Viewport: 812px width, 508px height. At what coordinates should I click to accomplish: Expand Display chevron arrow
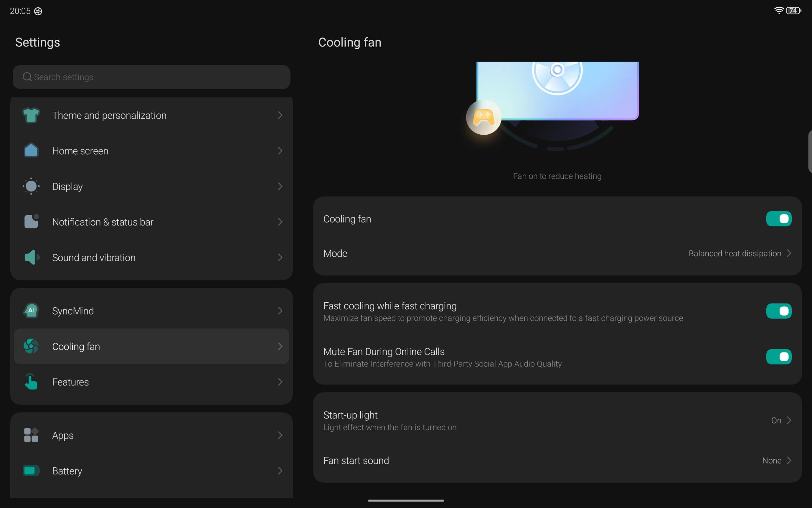(x=280, y=186)
